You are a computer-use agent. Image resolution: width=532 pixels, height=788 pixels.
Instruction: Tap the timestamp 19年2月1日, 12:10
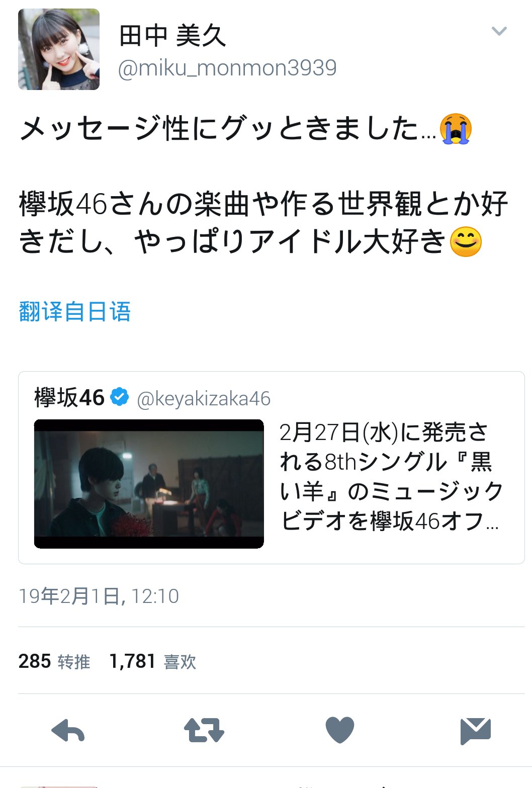99,596
